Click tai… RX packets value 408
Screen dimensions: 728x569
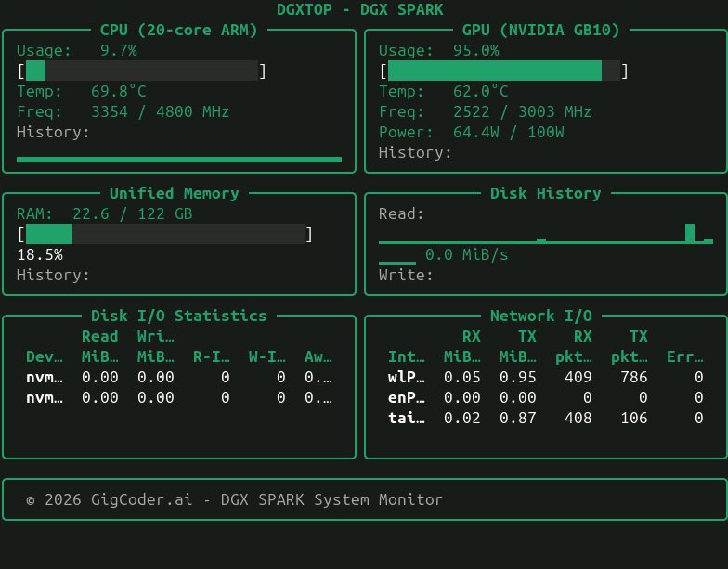[578, 418]
